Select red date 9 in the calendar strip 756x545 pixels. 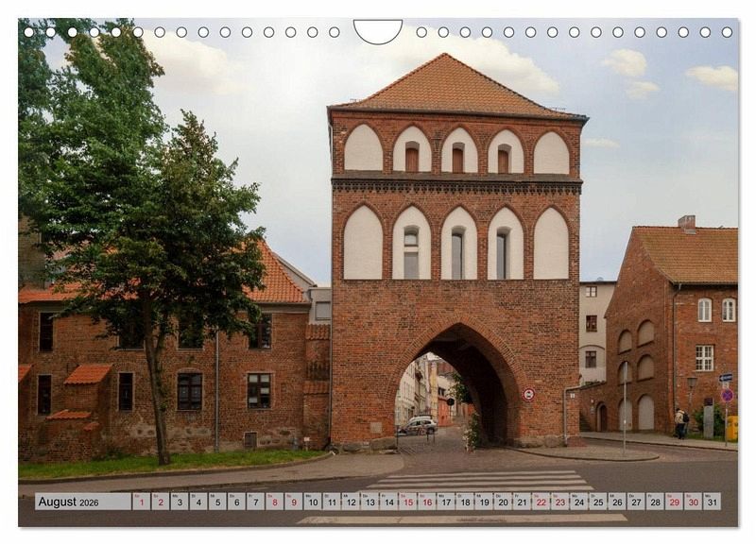(x=294, y=502)
